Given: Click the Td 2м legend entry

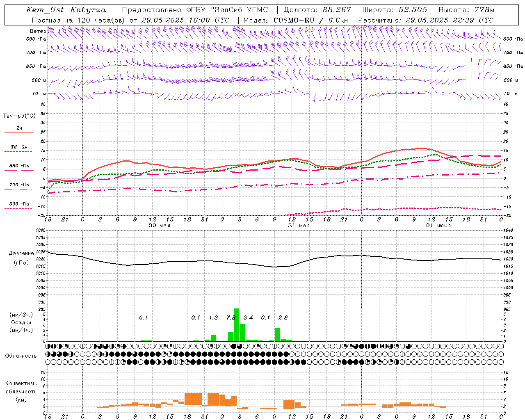Looking at the screenshot, I should (x=19, y=147).
